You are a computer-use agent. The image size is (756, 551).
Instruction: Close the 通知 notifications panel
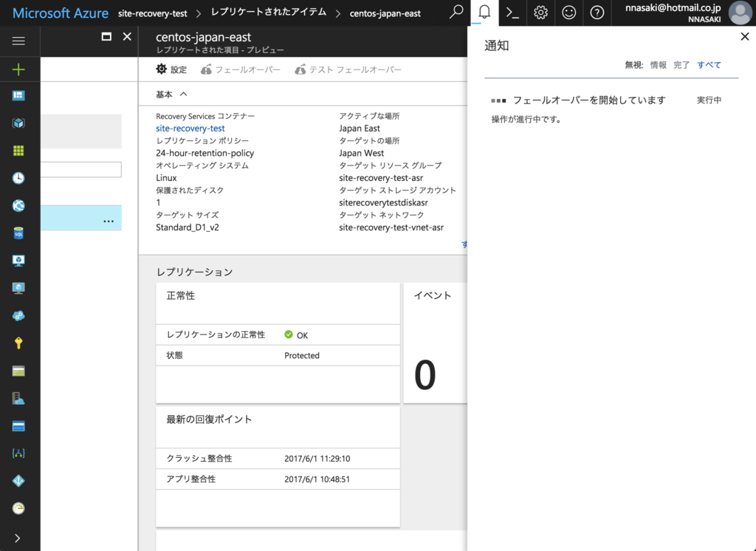coord(744,37)
